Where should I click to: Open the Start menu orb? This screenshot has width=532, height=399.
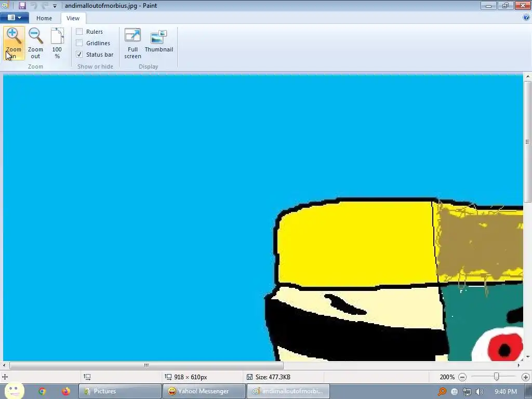tap(14, 391)
